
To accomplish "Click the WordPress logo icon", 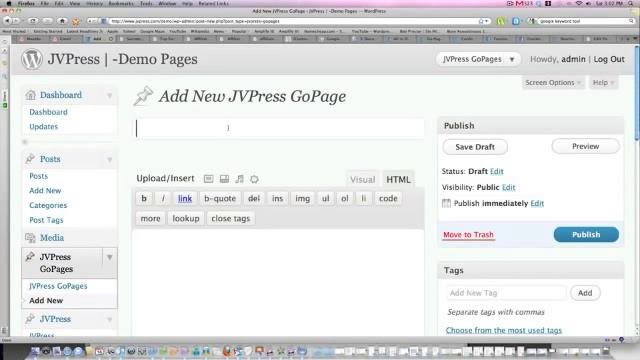I will (x=31, y=59).
